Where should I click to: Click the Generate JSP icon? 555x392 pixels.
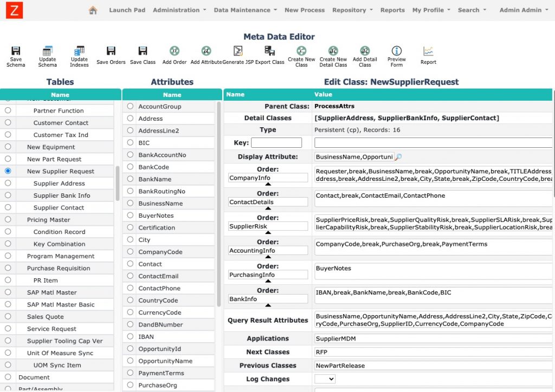[x=238, y=51]
